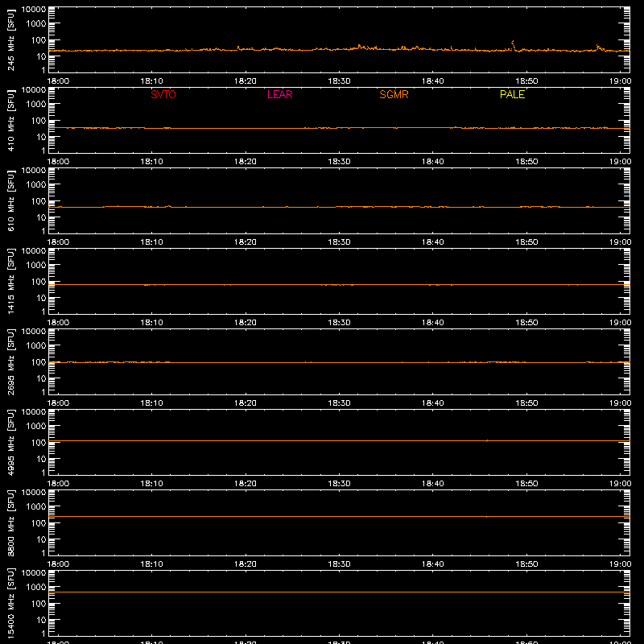Click the 1000 y-axis value on the 4995 MHz plot

[36, 427]
